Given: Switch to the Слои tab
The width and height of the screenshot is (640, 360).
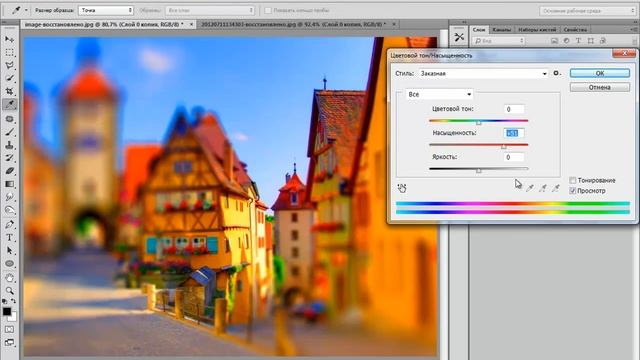Looking at the screenshot, I should pyautogui.click(x=479, y=29).
